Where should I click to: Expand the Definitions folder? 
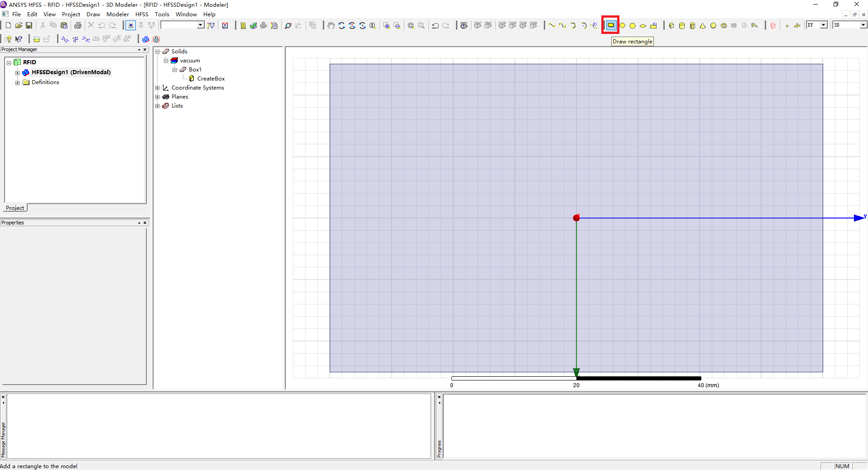pos(17,83)
